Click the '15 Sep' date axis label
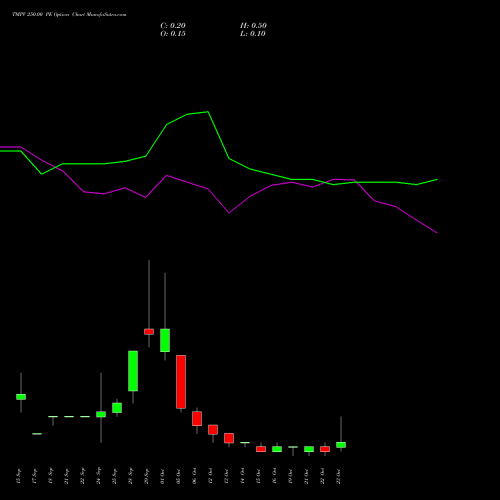The height and width of the screenshot is (500, 500). tap(18, 476)
